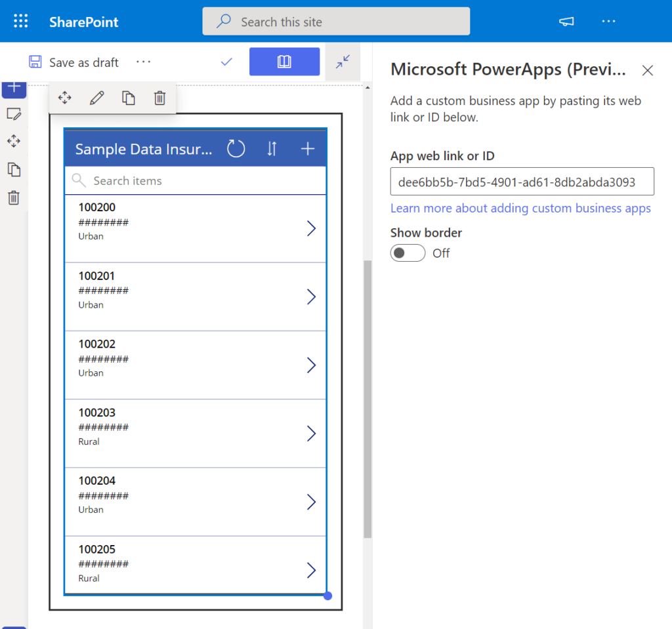The height and width of the screenshot is (629, 672).
Task: Click the delete web part trash icon
Action: [160, 98]
